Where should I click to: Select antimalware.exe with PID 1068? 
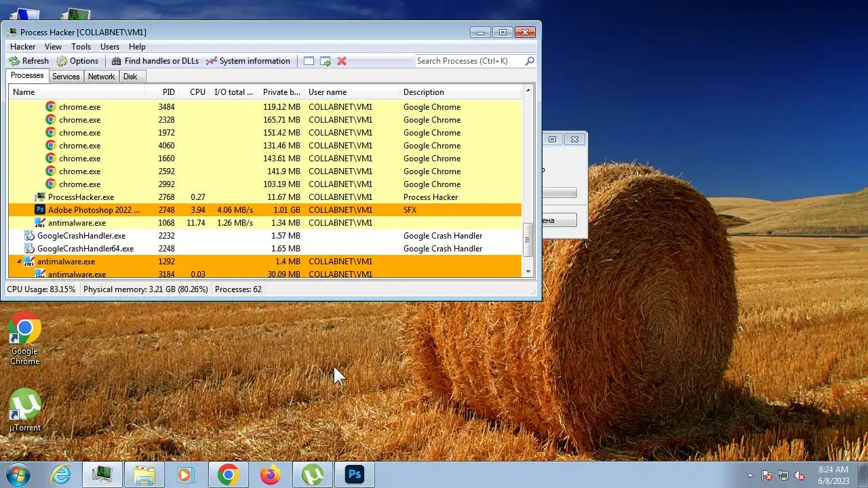[x=265, y=223]
